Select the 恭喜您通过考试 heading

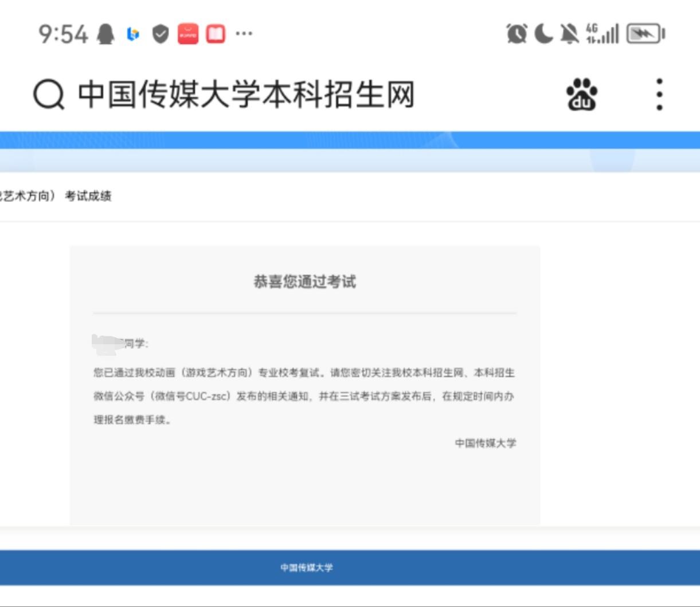click(x=305, y=282)
